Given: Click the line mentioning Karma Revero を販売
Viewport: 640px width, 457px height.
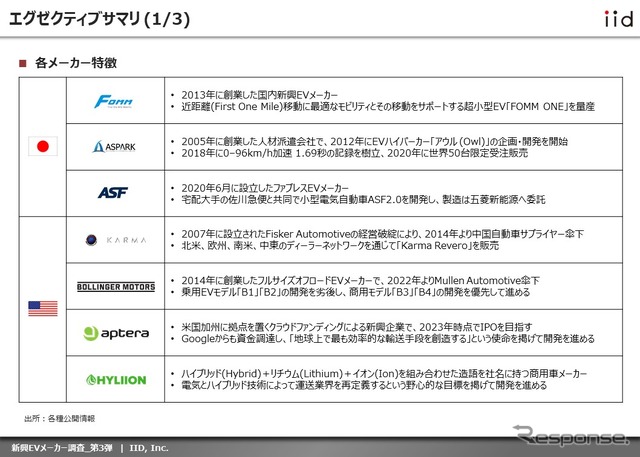Looking at the screenshot, I should (x=340, y=246).
